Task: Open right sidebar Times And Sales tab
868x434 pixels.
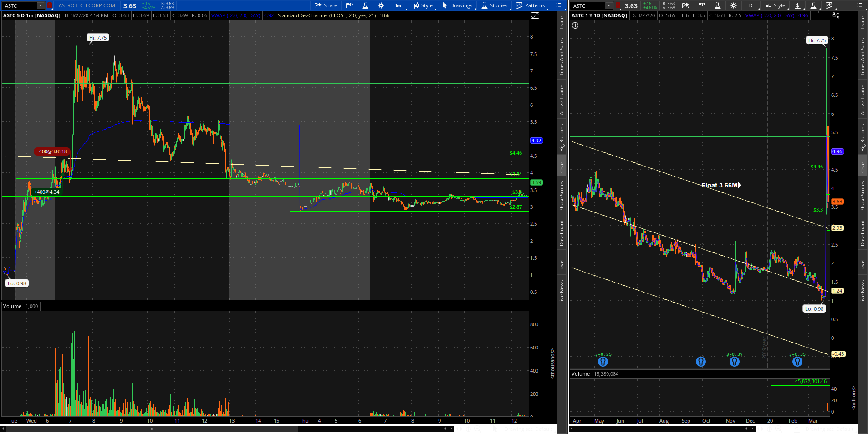Action: (863, 57)
